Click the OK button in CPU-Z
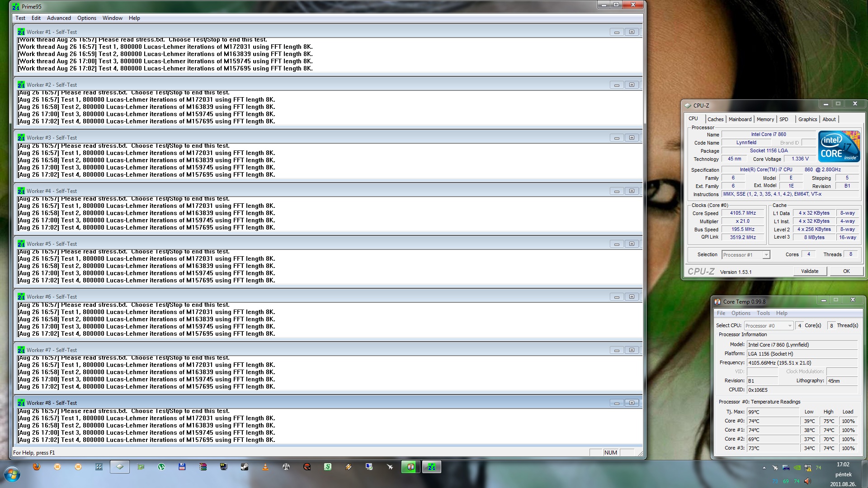This screenshot has width=868, height=488. coord(846,271)
